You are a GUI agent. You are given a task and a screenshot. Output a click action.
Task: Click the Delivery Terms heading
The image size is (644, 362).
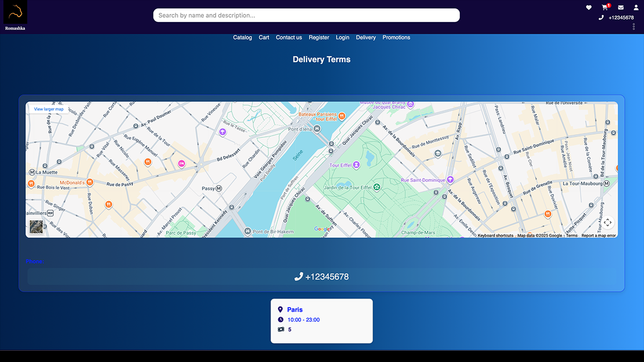[x=321, y=60]
